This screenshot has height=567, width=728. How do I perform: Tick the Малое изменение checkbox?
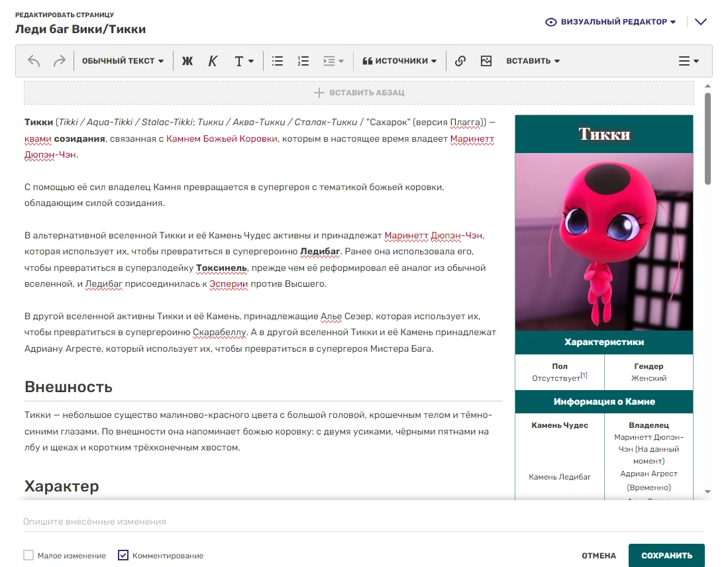(x=28, y=555)
